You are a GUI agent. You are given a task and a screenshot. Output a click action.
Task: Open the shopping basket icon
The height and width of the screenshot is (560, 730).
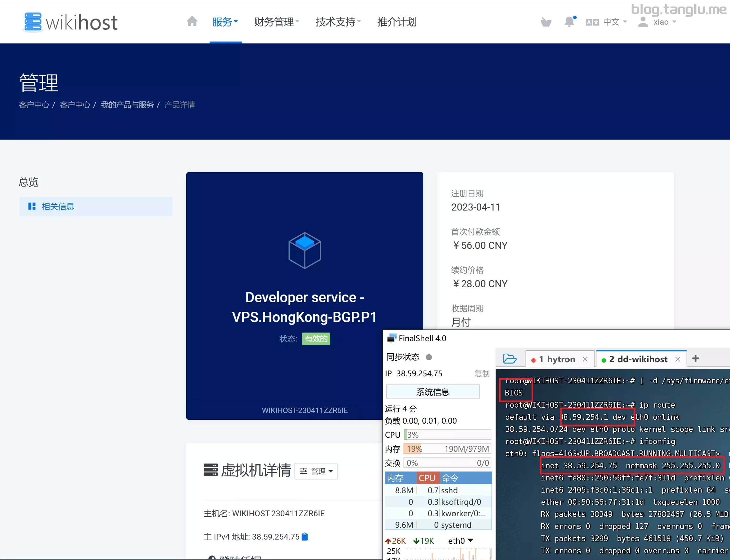pyautogui.click(x=546, y=22)
